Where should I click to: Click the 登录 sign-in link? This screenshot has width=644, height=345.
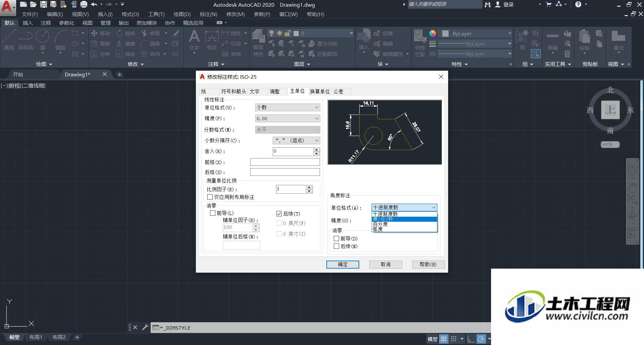pos(508,4)
